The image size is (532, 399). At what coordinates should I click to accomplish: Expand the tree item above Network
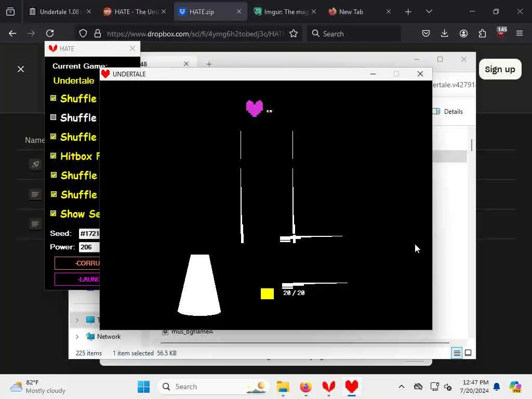point(77,320)
